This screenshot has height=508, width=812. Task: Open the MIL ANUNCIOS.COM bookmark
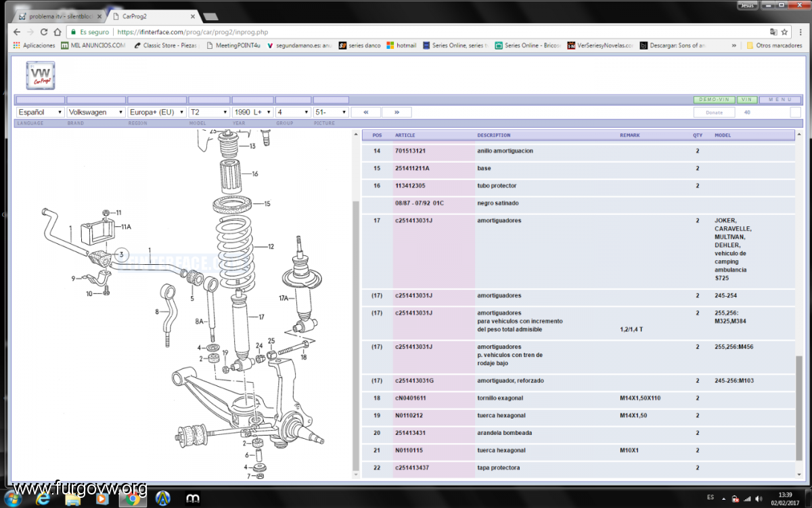click(x=93, y=45)
